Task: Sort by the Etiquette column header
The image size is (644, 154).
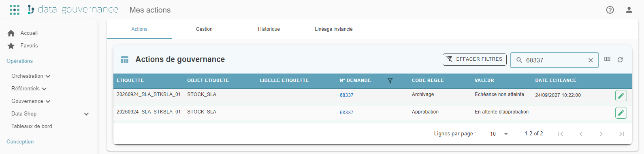Action: [130, 81]
